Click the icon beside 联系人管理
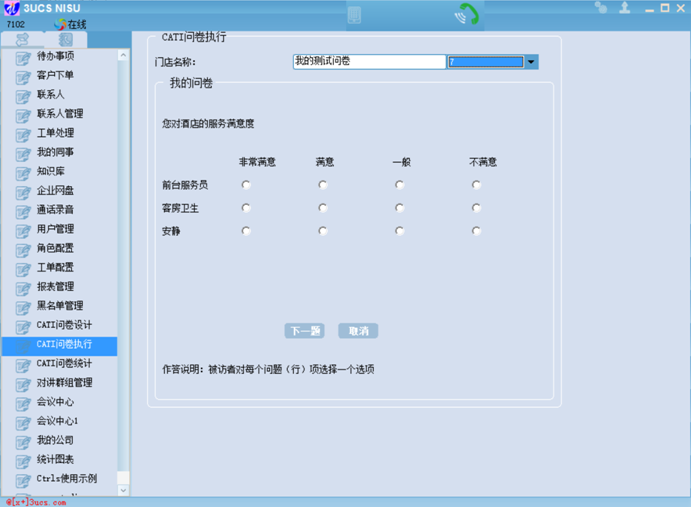Viewport: 691px width, 507px height. [23, 116]
